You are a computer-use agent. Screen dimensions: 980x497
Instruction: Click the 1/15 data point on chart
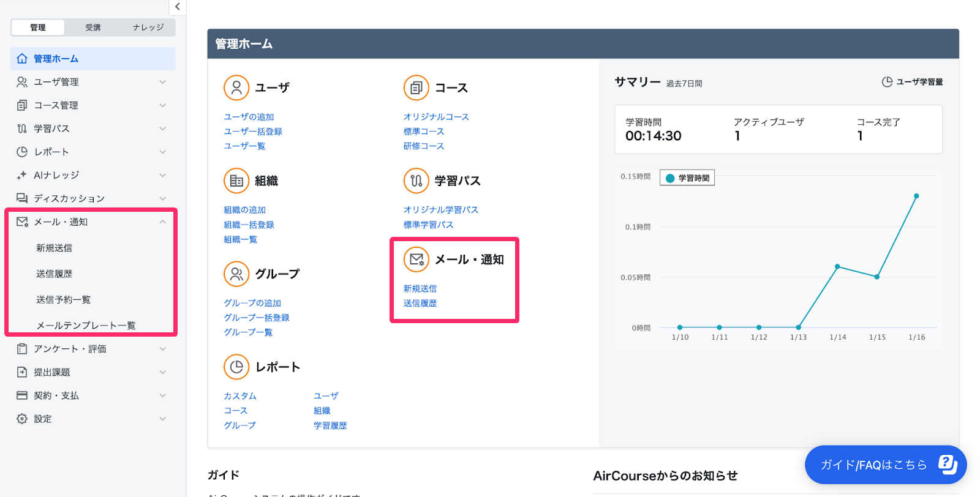point(877,277)
